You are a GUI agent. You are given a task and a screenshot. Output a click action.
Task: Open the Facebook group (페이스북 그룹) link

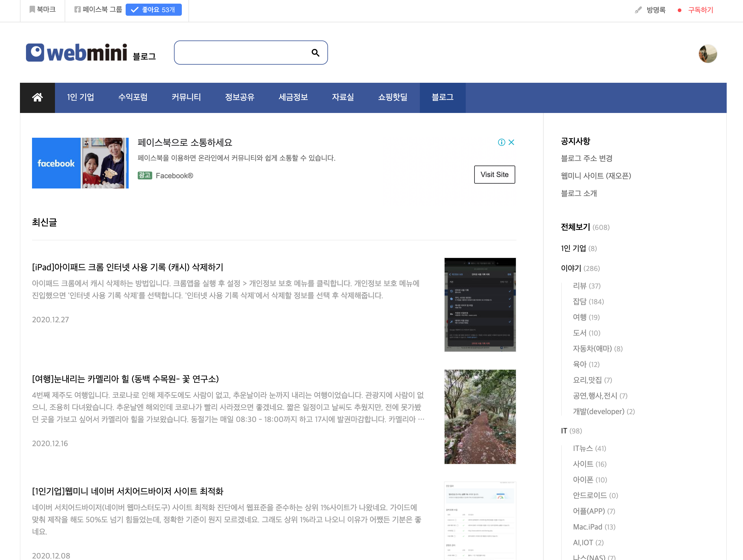[98, 9]
